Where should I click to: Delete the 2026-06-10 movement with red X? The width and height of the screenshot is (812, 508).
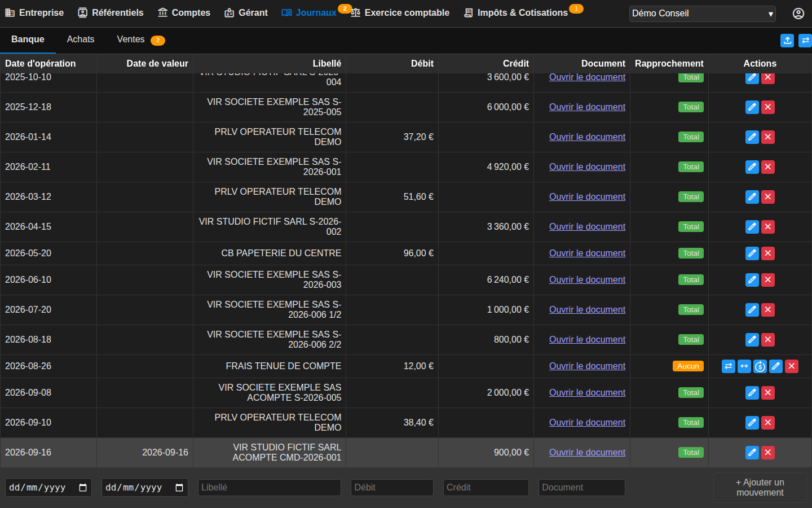tap(768, 280)
